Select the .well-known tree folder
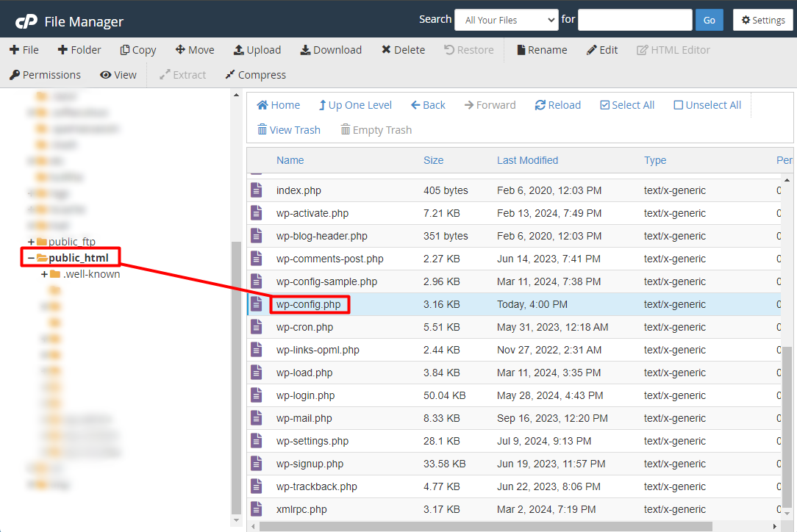This screenshot has height=532, width=797. click(x=91, y=274)
